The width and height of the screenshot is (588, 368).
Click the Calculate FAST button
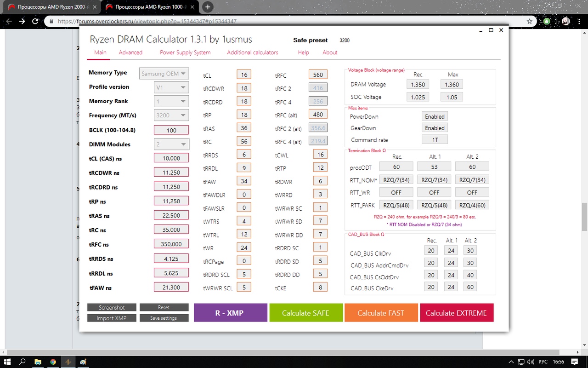(381, 313)
